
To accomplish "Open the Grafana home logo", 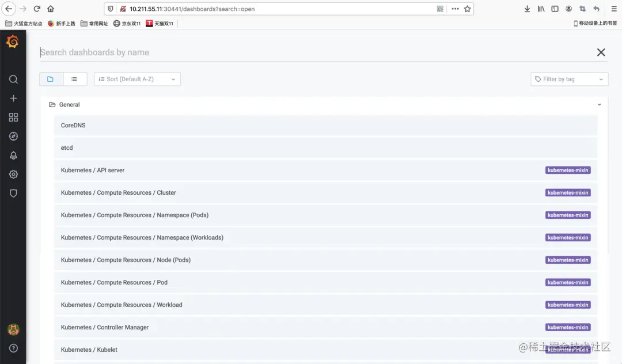I will click(13, 41).
